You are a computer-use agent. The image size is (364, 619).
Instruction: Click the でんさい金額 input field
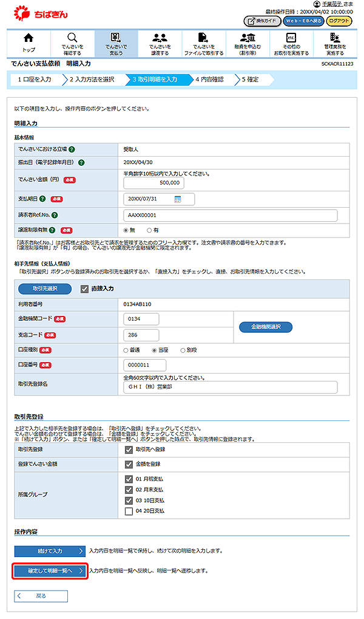click(153, 183)
